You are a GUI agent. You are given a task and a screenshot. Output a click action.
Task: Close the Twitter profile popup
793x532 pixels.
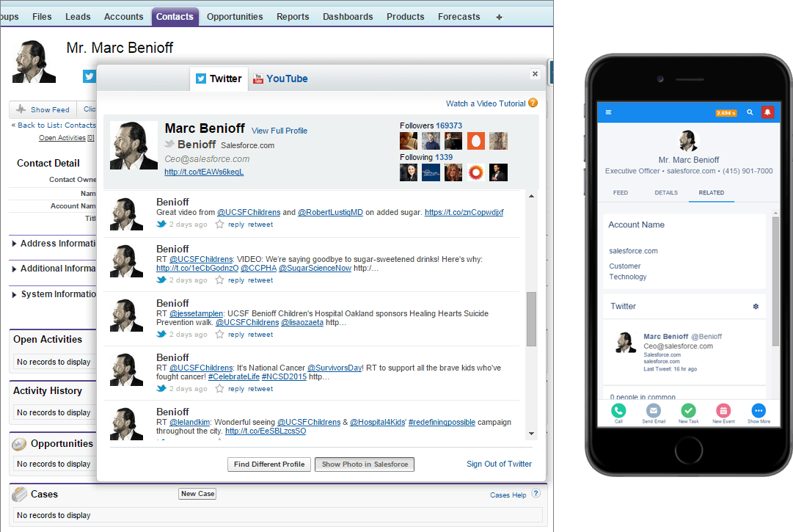tap(535, 74)
